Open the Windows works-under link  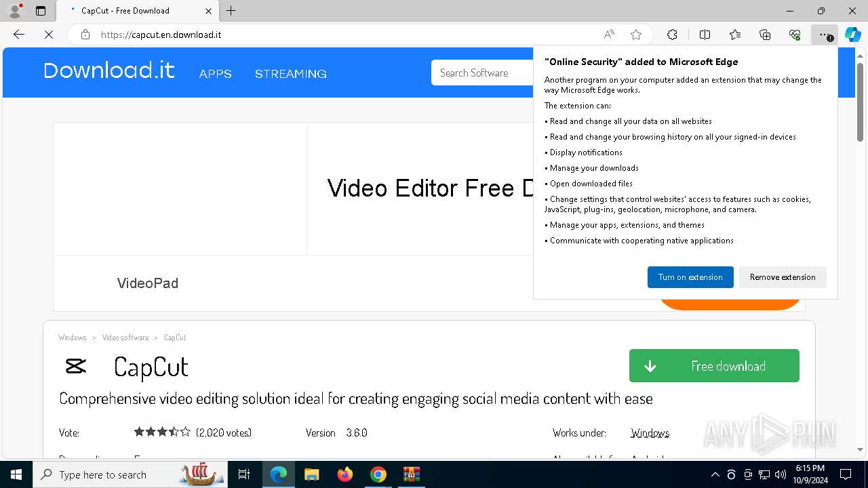click(x=650, y=432)
